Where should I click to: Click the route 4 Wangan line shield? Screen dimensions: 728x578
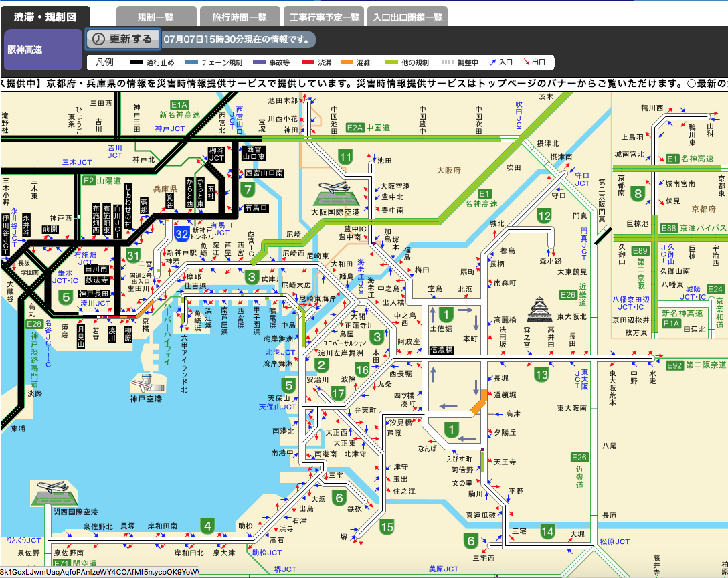point(208,526)
